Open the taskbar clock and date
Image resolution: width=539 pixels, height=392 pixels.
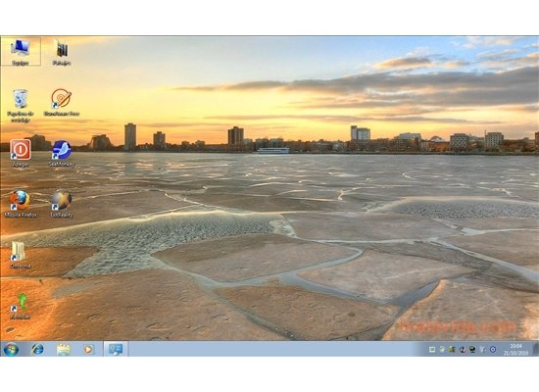[x=515, y=349]
